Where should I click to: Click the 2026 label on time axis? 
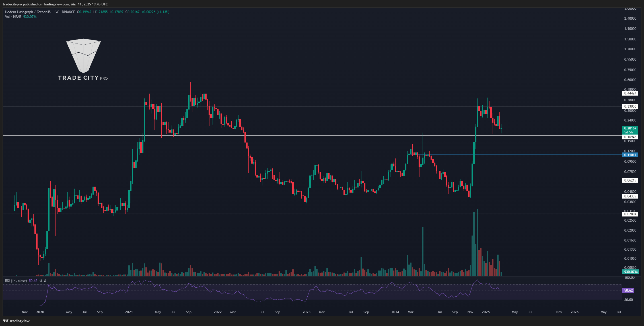(575, 312)
